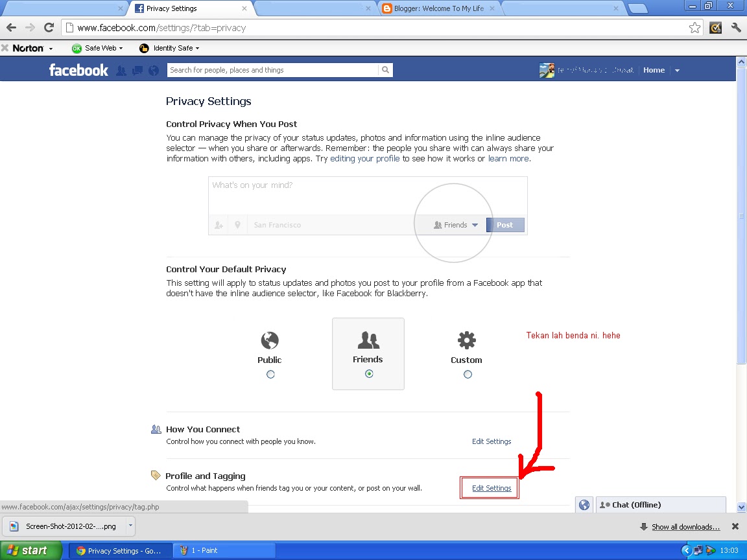Open the downloaded Screen-Shot-2012-02 png file
747x560 pixels.
(x=64, y=526)
